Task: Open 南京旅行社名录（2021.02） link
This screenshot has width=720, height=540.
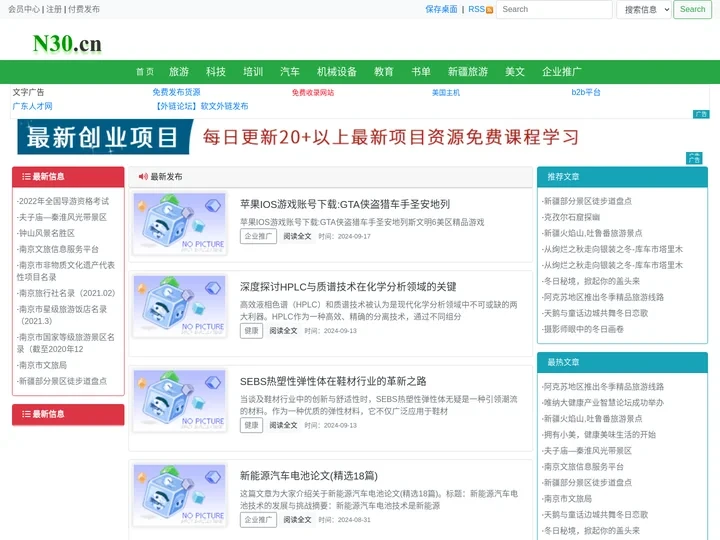Action: 66,293
